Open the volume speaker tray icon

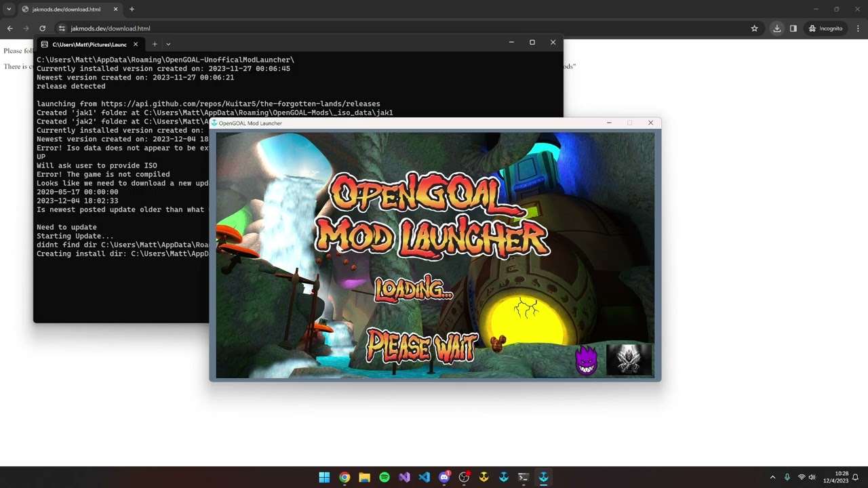(812, 477)
